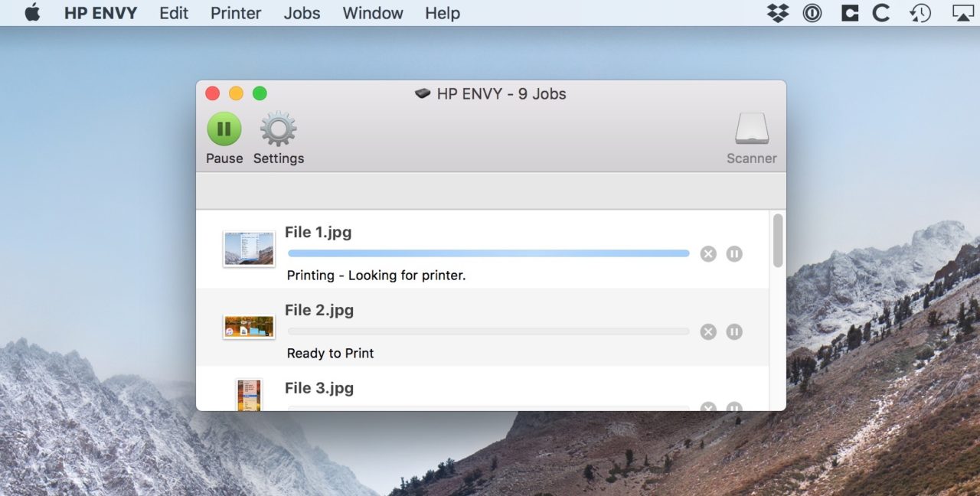Viewport: 980px width, 496px height.
Task: Open the Printer menu
Action: 236,13
